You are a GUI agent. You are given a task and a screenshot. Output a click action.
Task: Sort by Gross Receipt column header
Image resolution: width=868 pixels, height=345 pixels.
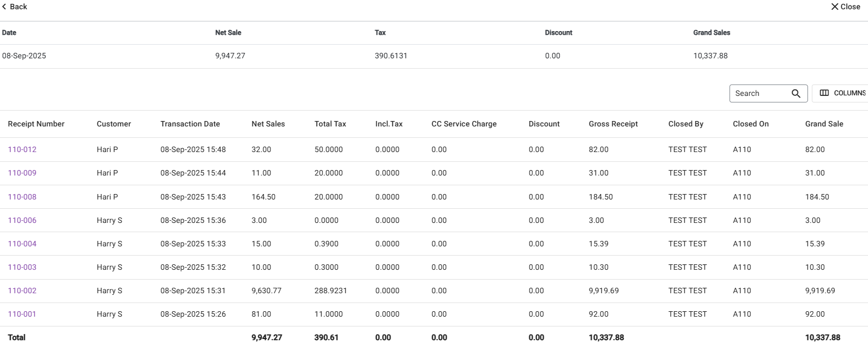tap(613, 124)
